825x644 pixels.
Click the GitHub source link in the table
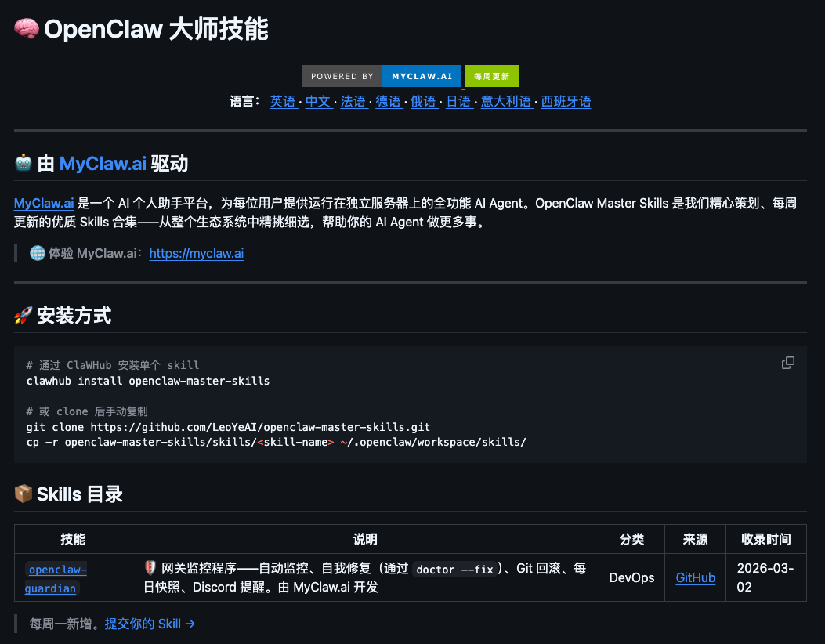695,577
